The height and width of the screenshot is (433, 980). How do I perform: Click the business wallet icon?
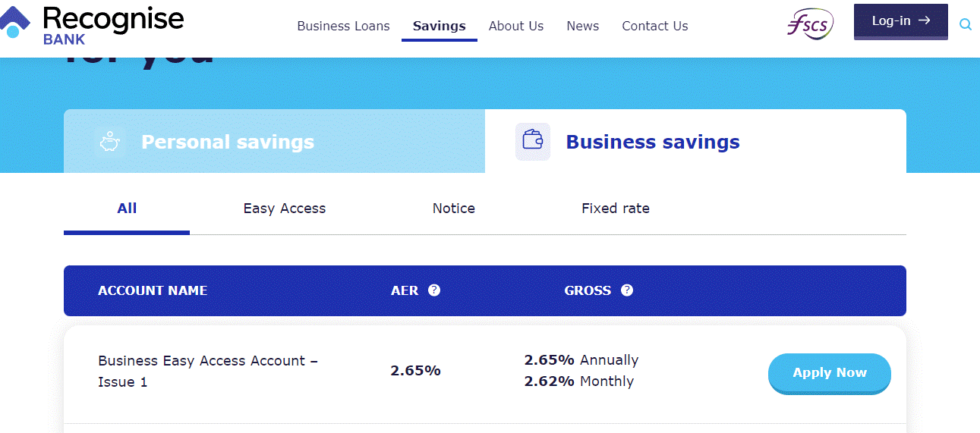click(x=533, y=142)
